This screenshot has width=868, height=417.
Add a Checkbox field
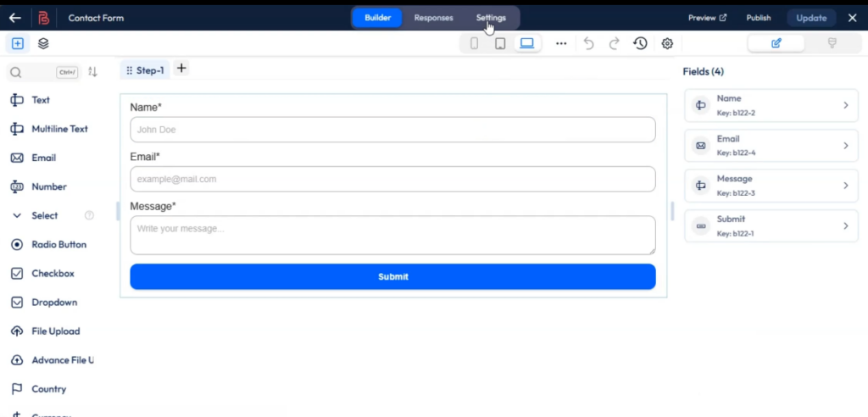pyautogui.click(x=53, y=273)
